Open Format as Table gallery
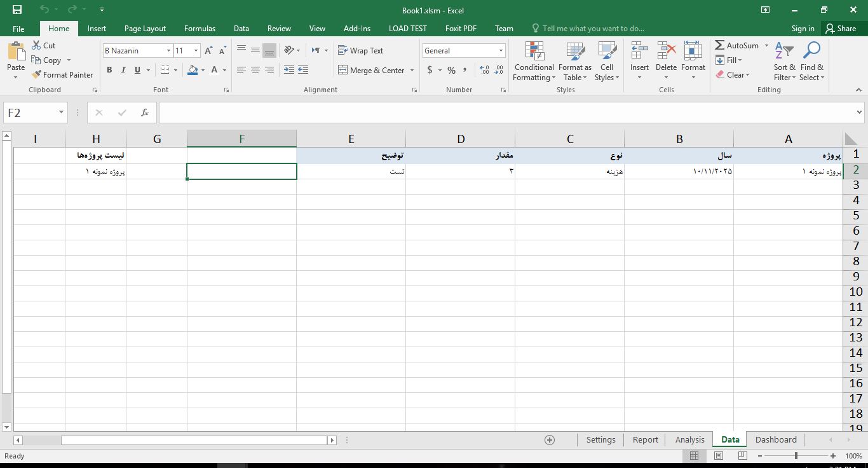Image resolution: width=868 pixels, height=468 pixels. pyautogui.click(x=575, y=62)
